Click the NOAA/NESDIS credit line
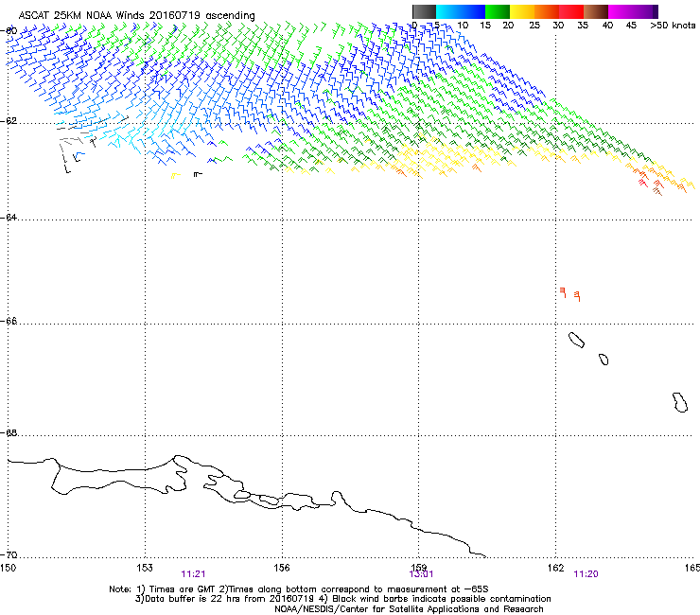Image resolution: width=700 pixels, height=615 pixels. click(x=409, y=609)
